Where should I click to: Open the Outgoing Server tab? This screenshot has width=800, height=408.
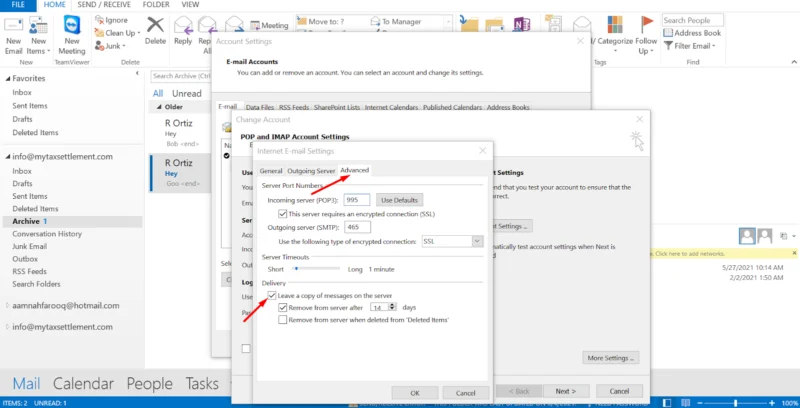311,171
